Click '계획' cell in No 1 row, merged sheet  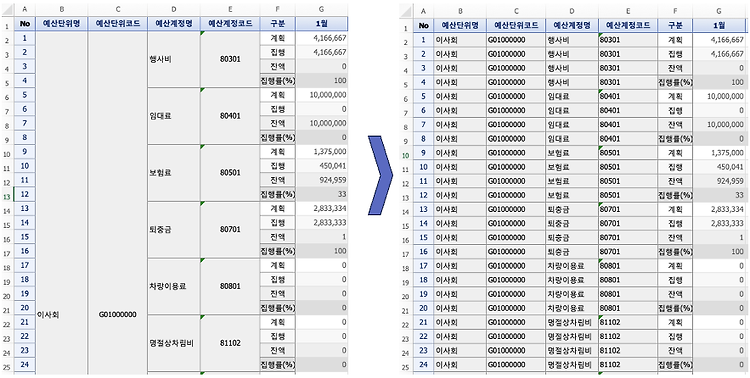click(x=278, y=38)
